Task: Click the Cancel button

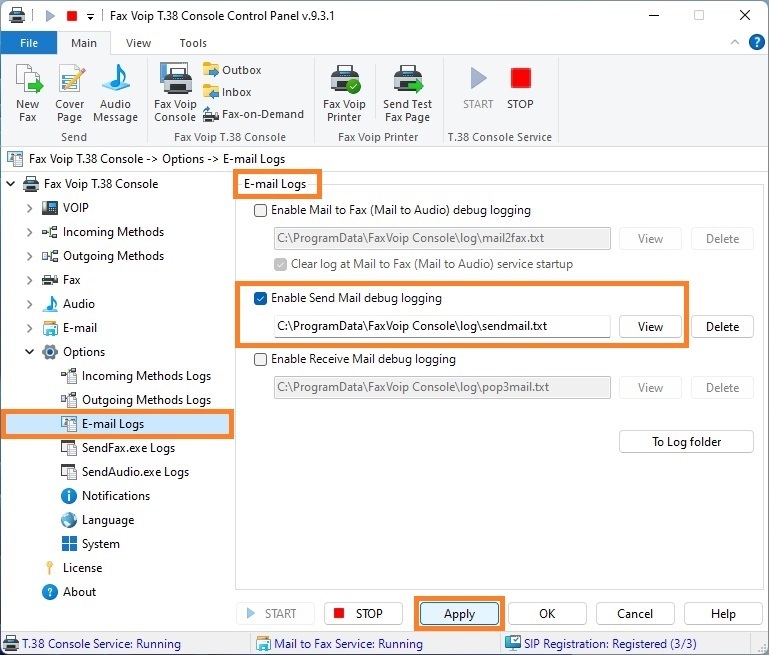Action: [x=635, y=614]
